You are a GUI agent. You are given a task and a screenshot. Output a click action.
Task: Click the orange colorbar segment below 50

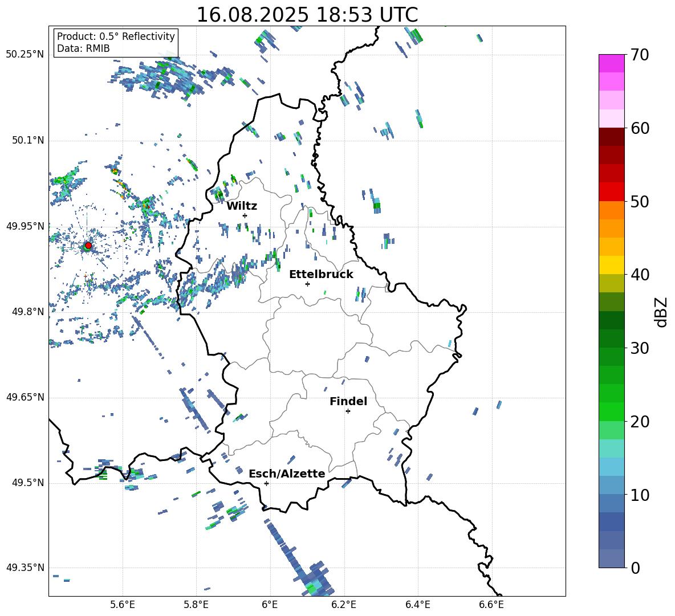612,210
